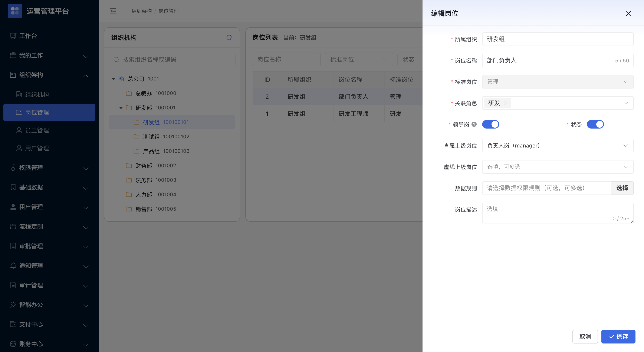
Task: Click the 所属组织 input field
Action: tap(558, 39)
